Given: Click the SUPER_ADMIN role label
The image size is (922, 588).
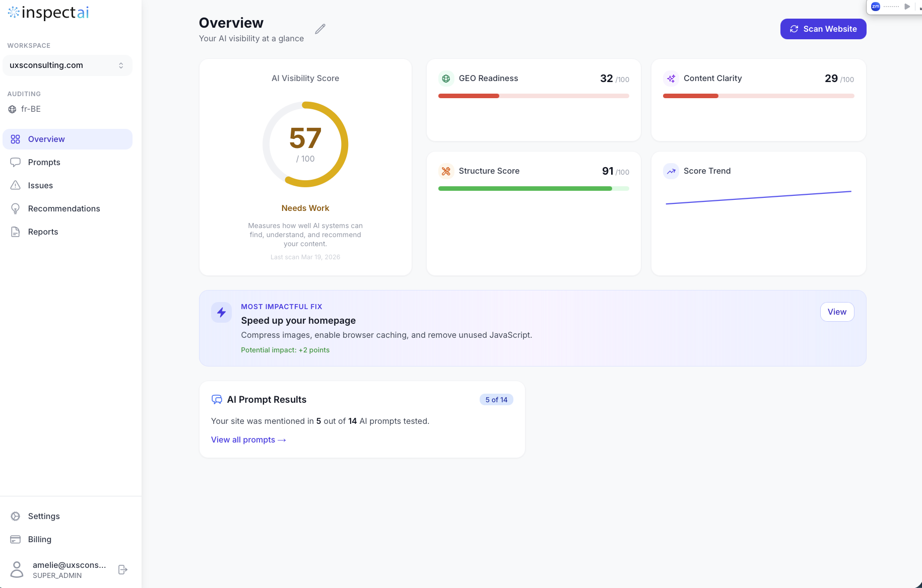Looking at the screenshot, I should tap(57, 576).
